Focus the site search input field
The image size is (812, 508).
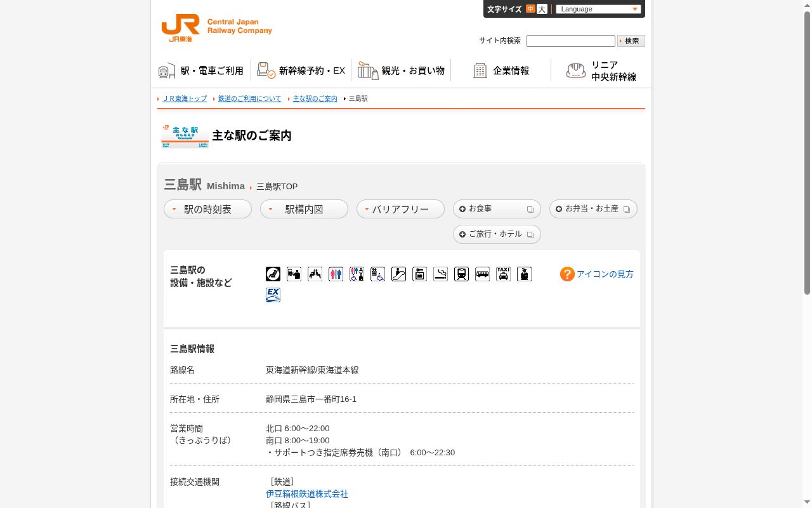click(571, 41)
